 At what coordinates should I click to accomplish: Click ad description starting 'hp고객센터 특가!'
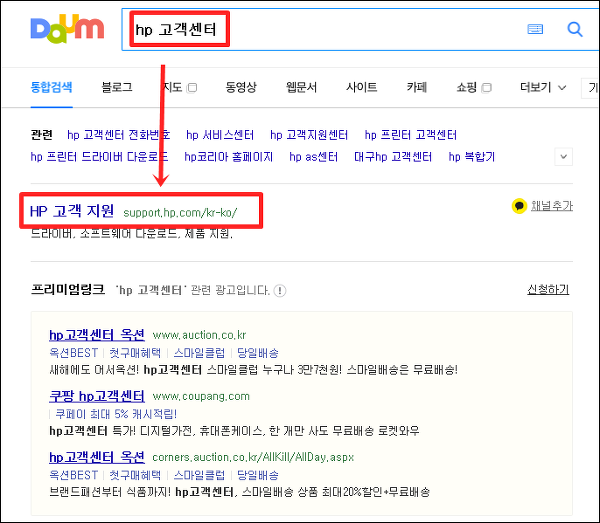[x=234, y=431]
